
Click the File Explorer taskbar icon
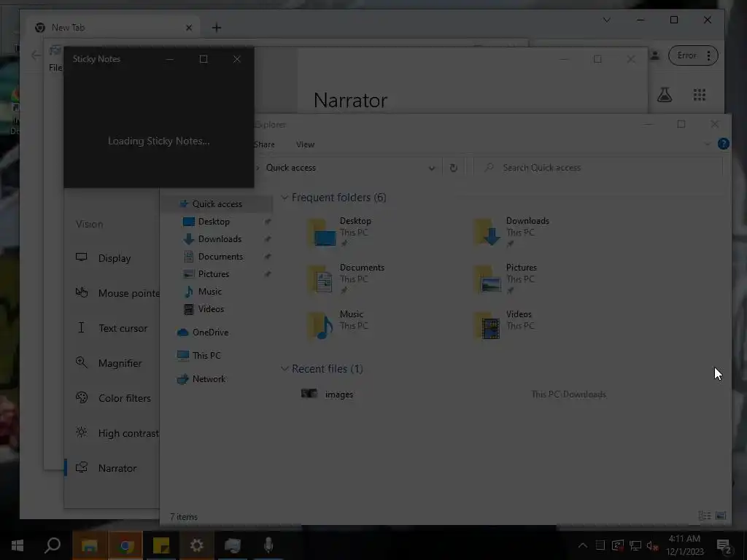90,545
